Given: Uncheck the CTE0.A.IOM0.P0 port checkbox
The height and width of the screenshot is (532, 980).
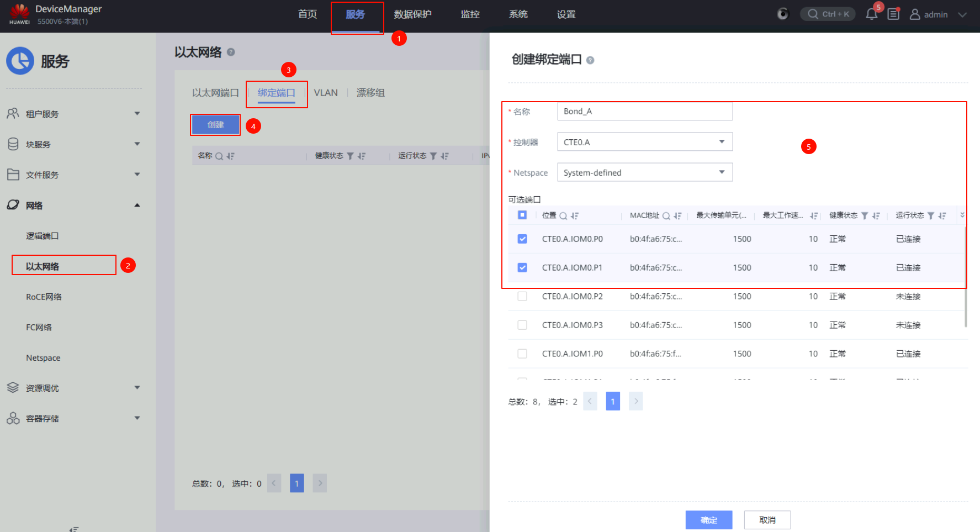Looking at the screenshot, I should (522, 239).
